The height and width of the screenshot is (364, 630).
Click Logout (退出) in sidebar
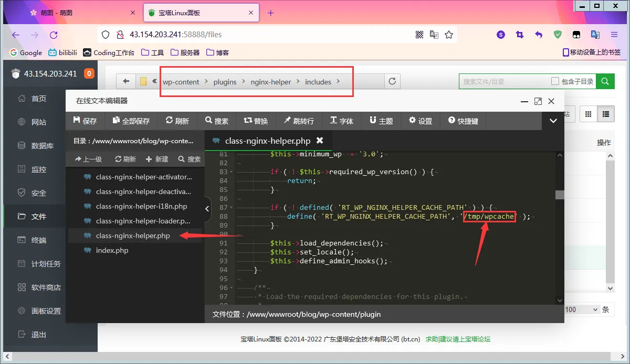[x=32, y=334]
